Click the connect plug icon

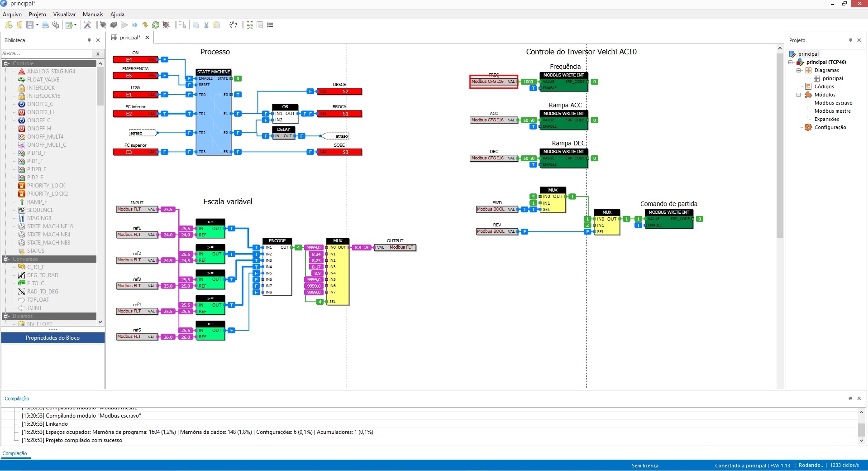tap(103, 25)
